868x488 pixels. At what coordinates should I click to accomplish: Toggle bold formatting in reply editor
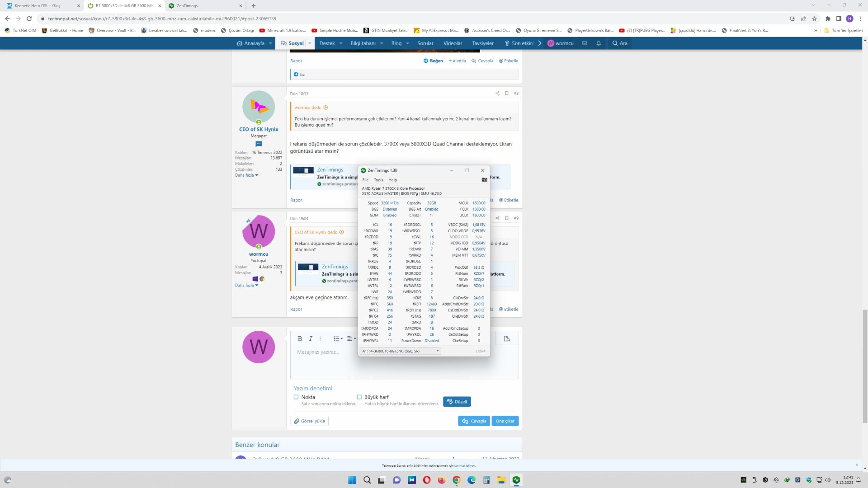click(x=300, y=338)
